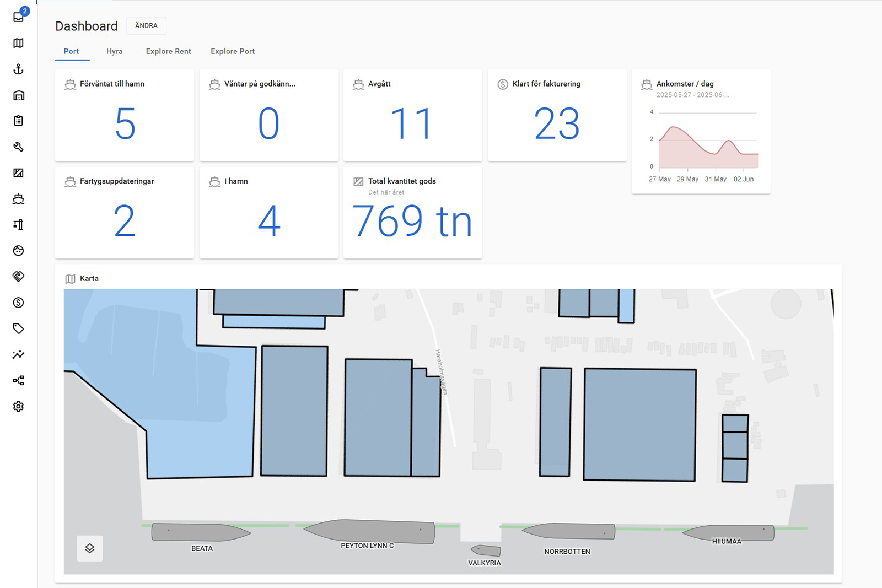Open settings gear icon in sidebar

[x=19, y=406]
